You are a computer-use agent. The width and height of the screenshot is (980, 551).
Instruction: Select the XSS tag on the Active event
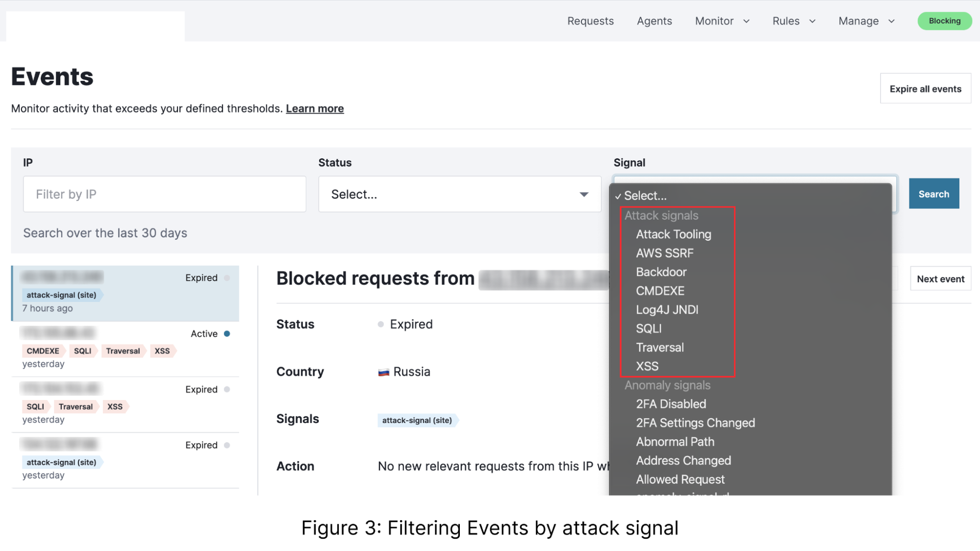pyautogui.click(x=162, y=351)
